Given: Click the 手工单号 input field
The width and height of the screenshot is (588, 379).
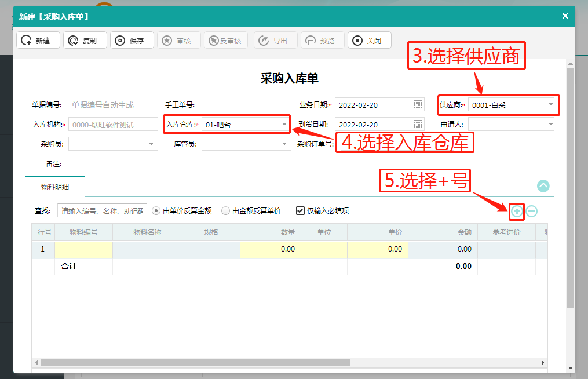Looking at the screenshot, I should point(246,105).
